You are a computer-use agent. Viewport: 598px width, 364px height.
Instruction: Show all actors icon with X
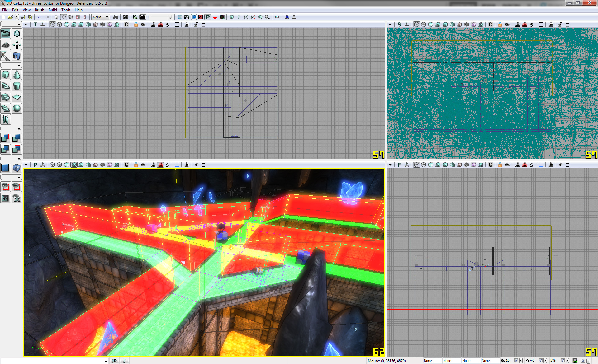[17, 198]
